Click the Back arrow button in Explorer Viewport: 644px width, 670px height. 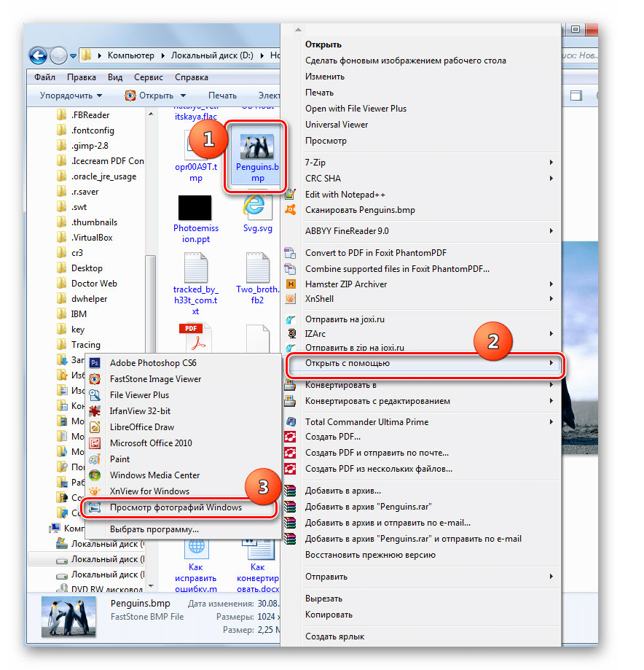(x=38, y=55)
